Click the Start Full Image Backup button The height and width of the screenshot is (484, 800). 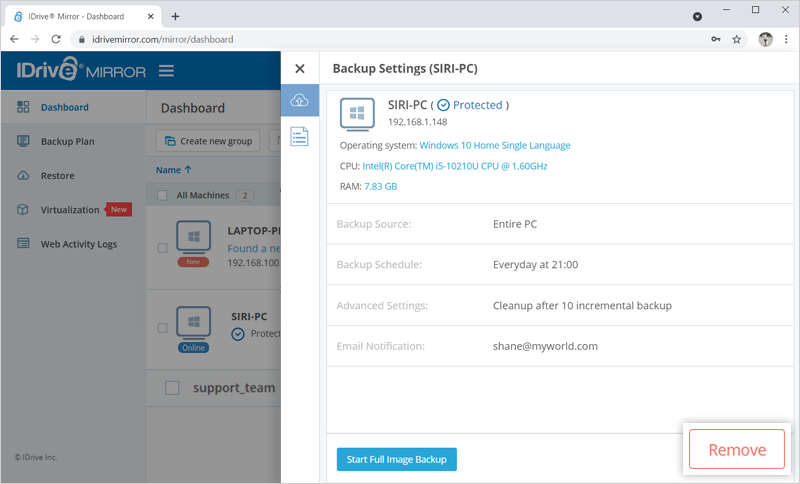[396, 459]
